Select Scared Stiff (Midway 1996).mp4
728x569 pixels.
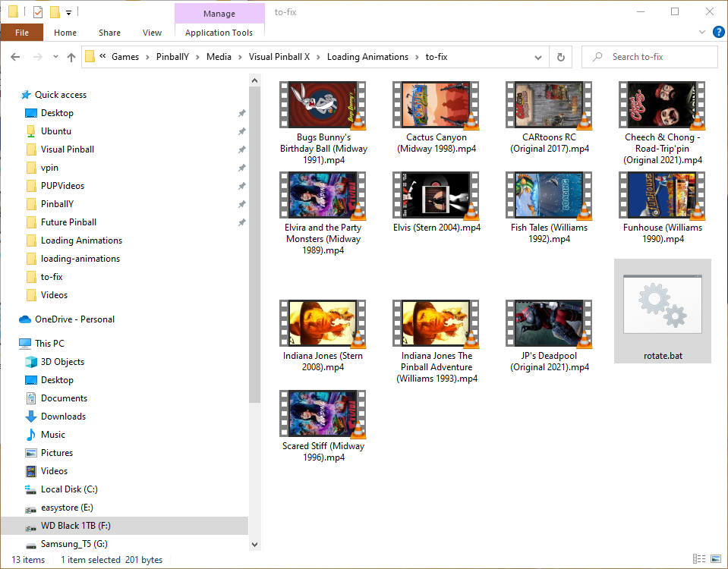point(323,426)
